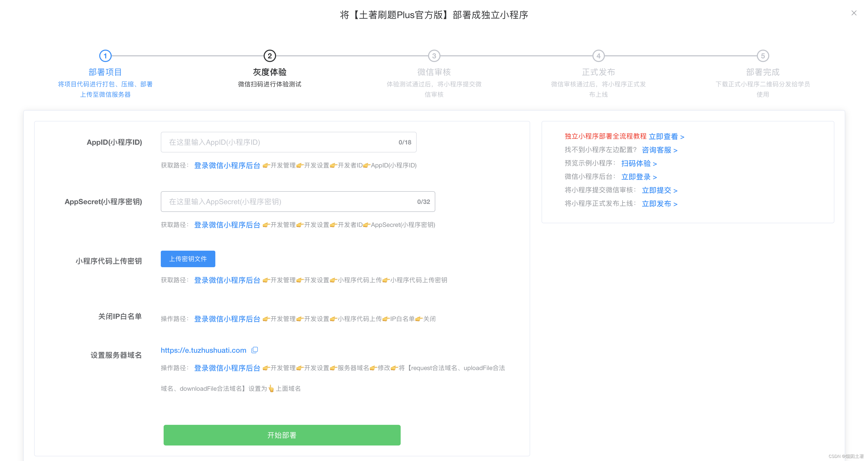Open 咨询客服 link
This screenshot has width=868, height=461.
tap(659, 150)
